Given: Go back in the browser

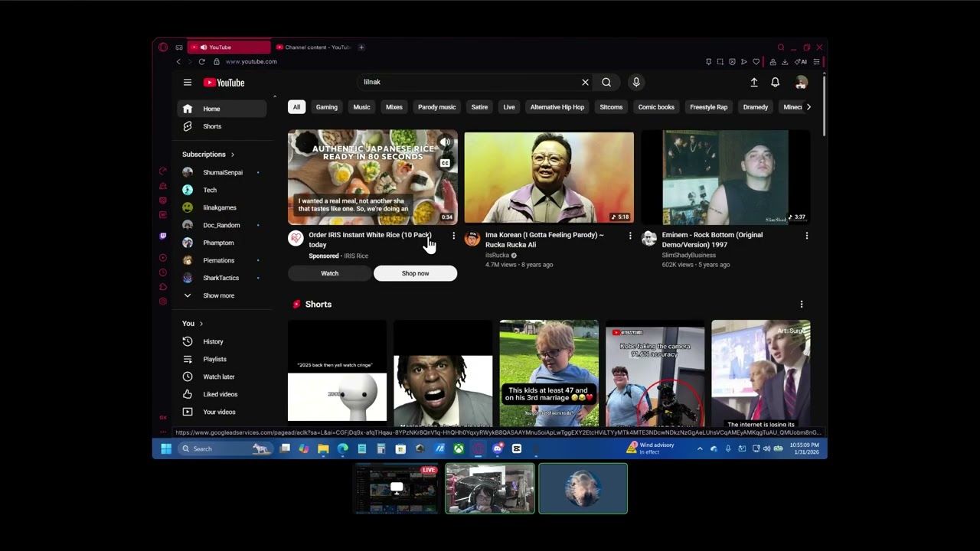Looking at the screenshot, I should (x=178, y=61).
